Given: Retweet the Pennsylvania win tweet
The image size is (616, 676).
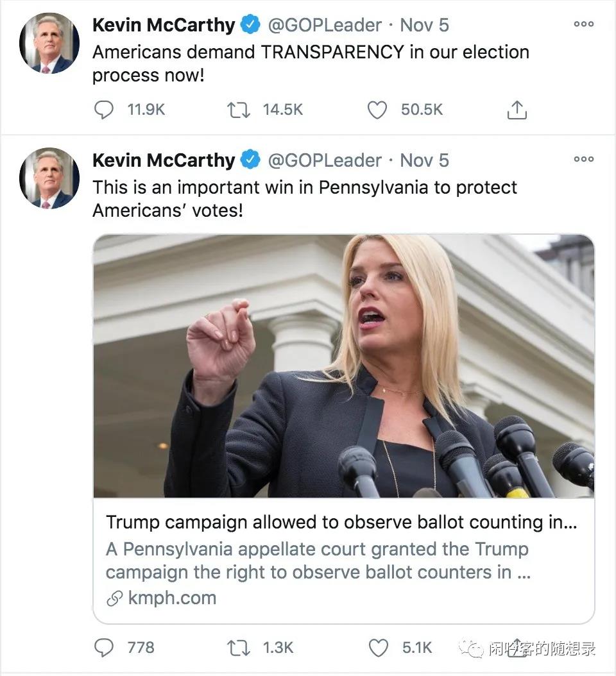Looking at the screenshot, I should pyautogui.click(x=238, y=648).
